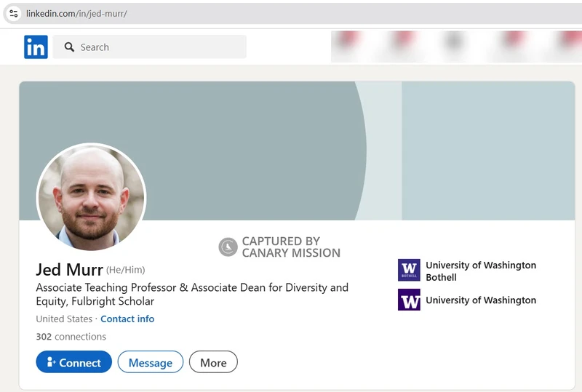Open the Contact info link

pyautogui.click(x=127, y=319)
